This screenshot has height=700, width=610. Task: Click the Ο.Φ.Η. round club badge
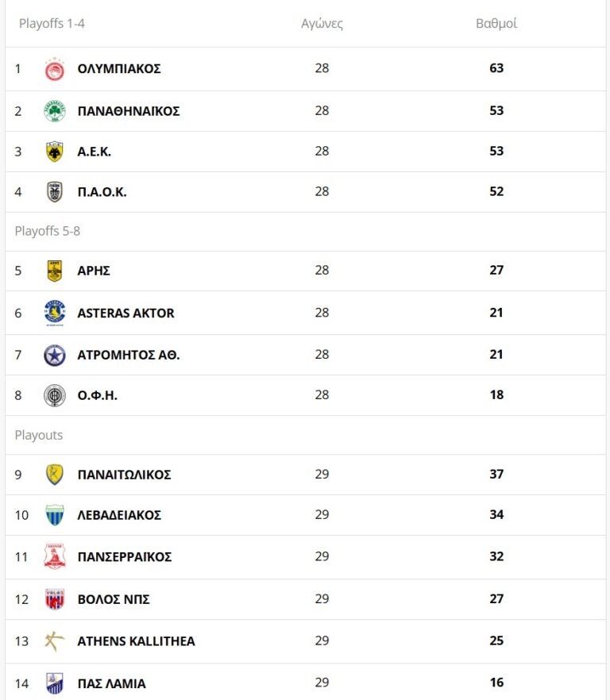[55, 395]
